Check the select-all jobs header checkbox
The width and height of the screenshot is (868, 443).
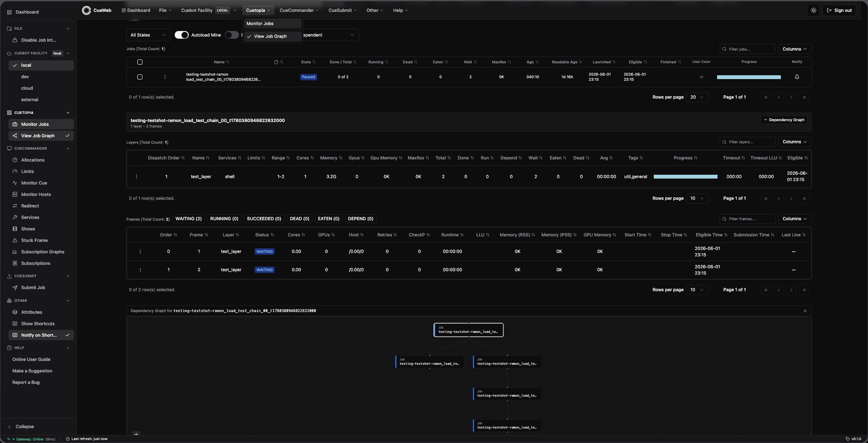click(x=140, y=62)
